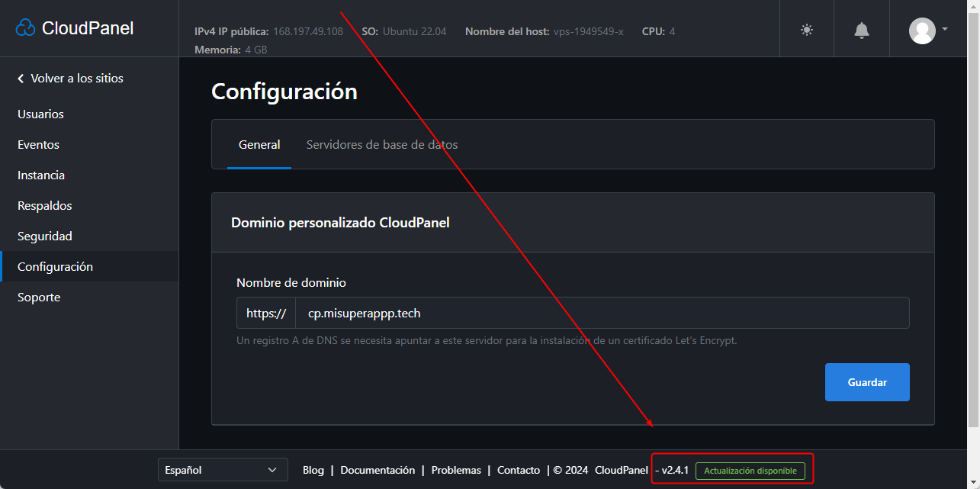
Task: Open the Blog footer link
Action: click(x=313, y=471)
